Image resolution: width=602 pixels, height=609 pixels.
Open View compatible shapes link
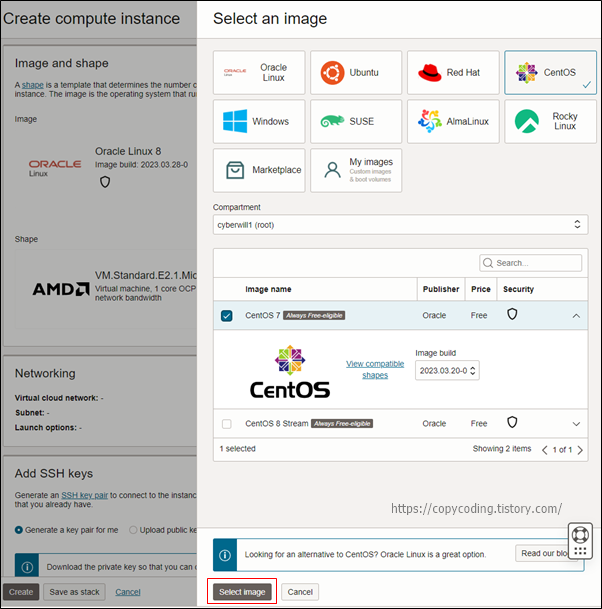375,369
